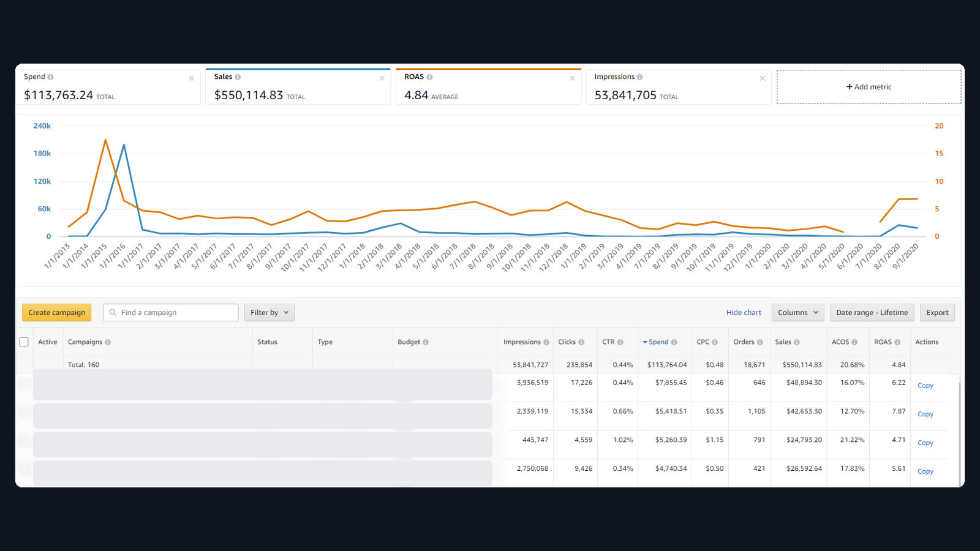Click the ROAS metric info icon
The image size is (980, 551).
point(429,77)
